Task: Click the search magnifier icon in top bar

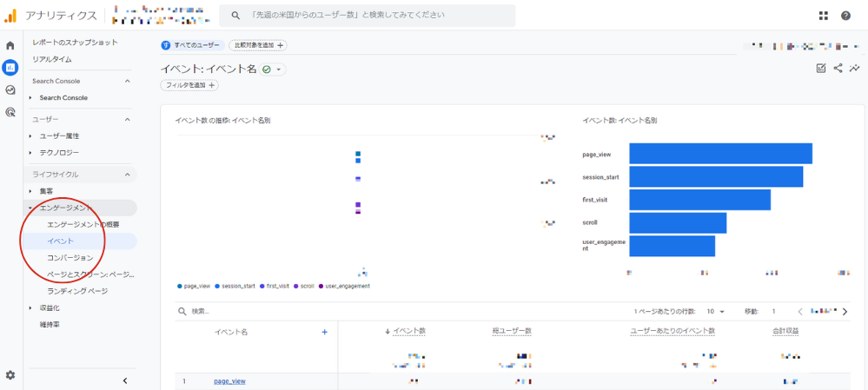Action: [x=235, y=16]
